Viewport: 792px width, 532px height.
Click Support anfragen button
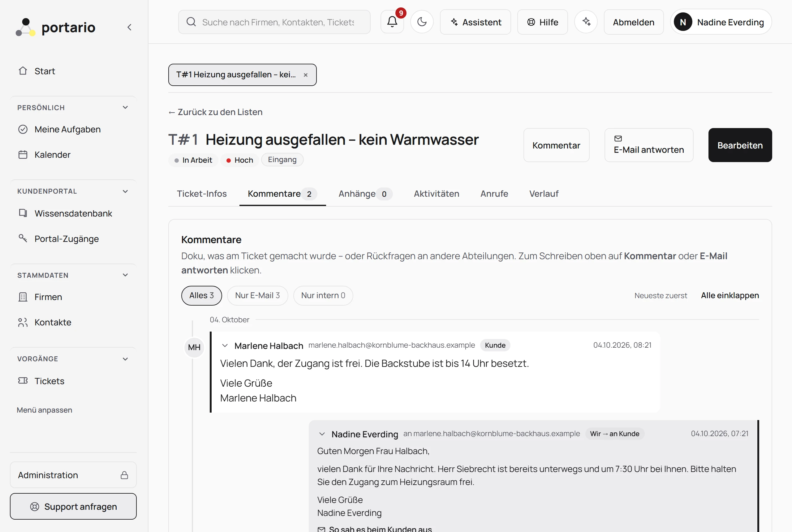[x=73, y=507]
